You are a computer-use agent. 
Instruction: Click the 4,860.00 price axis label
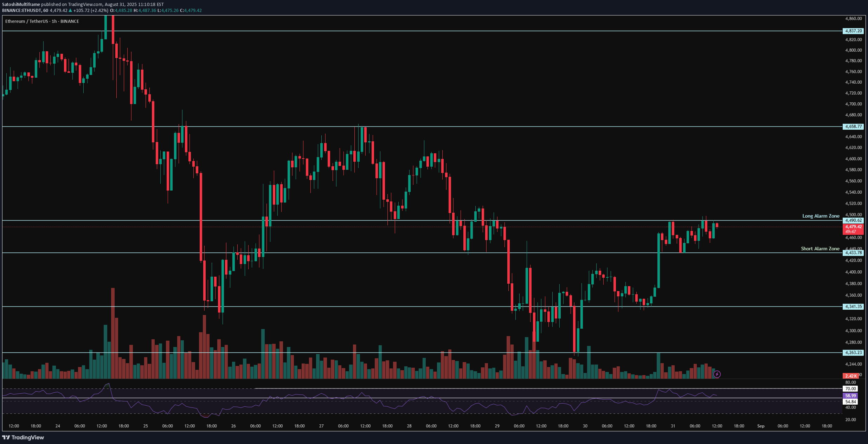tap(853, 19)
